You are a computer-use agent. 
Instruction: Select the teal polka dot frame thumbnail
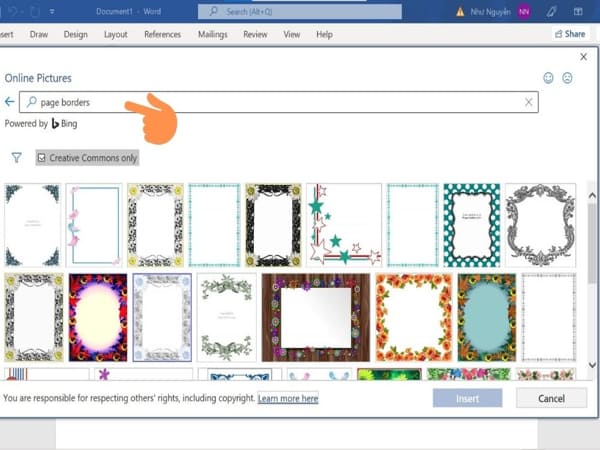coord(472,225)
